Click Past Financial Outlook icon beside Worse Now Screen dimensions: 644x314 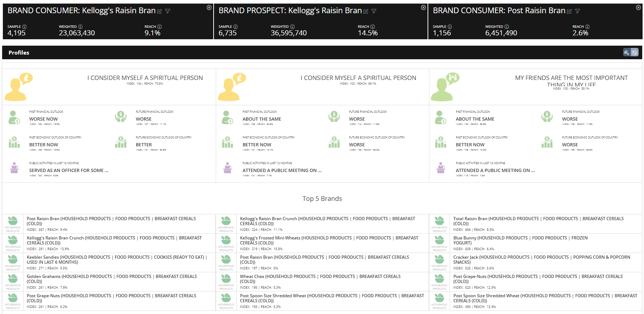click(x=14, y=117)
